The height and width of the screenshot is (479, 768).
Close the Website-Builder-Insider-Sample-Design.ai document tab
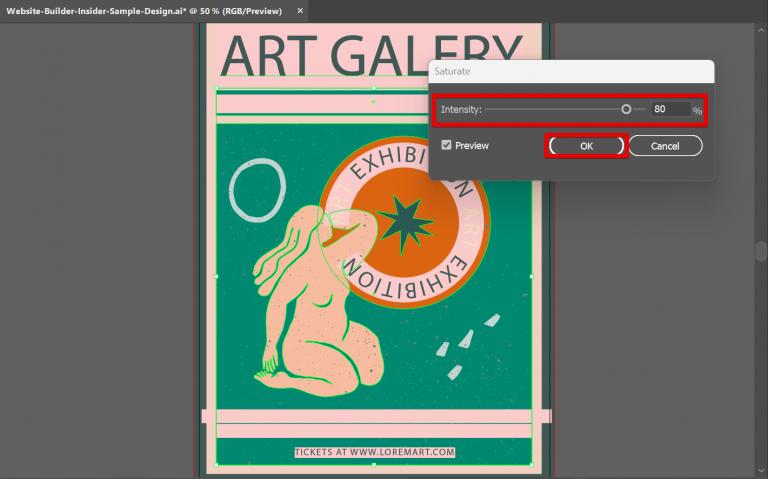[x=301, y=10]
